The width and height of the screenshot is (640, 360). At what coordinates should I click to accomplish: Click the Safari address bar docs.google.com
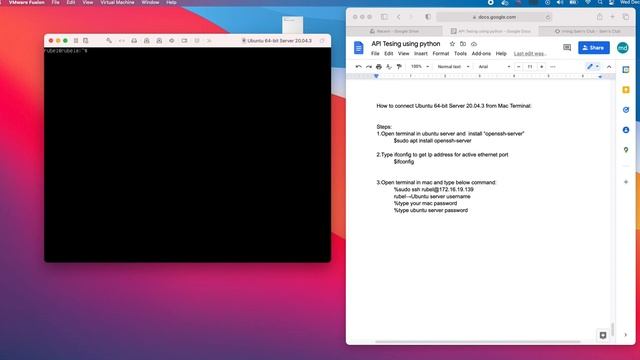tap(494, 17)
